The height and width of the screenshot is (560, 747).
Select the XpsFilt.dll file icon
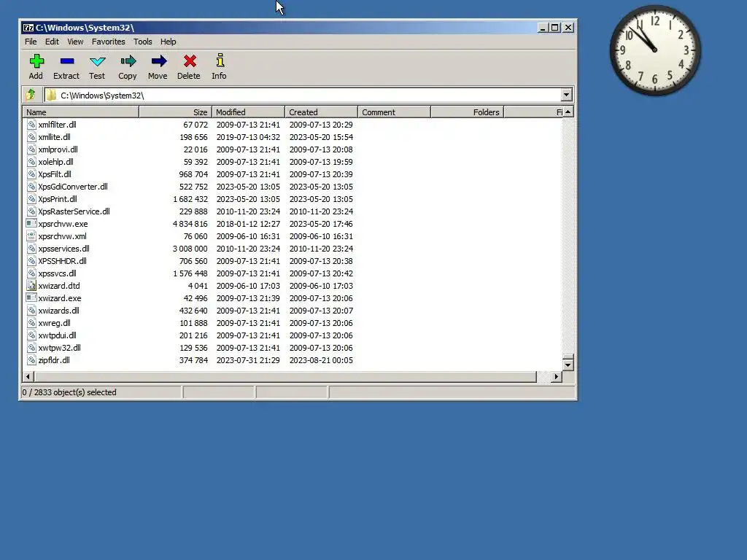(x=31, y=174)
